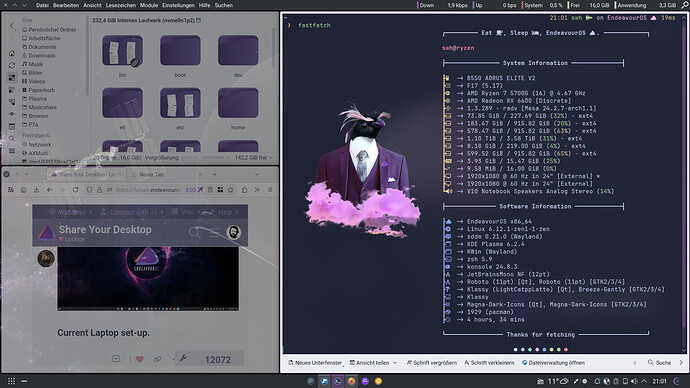The height and width of the screenshot is (388, 690).
Task: Click the shield tracking protection icon
Action: [x=89, y=190]
